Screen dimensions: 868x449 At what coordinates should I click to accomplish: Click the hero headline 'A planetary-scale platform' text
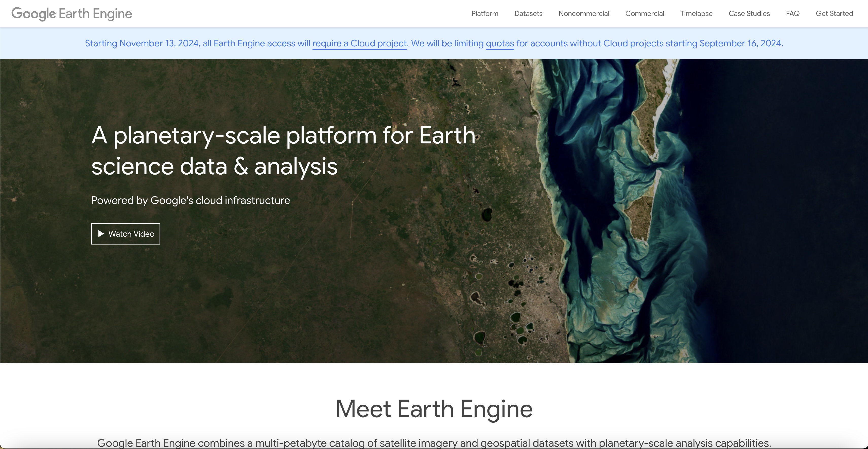pos(283,151)
